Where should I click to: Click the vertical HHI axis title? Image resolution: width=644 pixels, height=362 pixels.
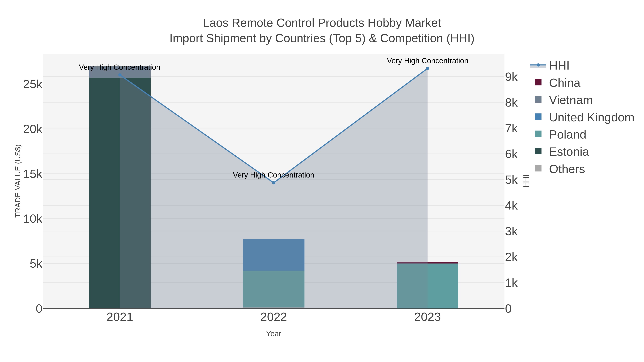point(526,181)
